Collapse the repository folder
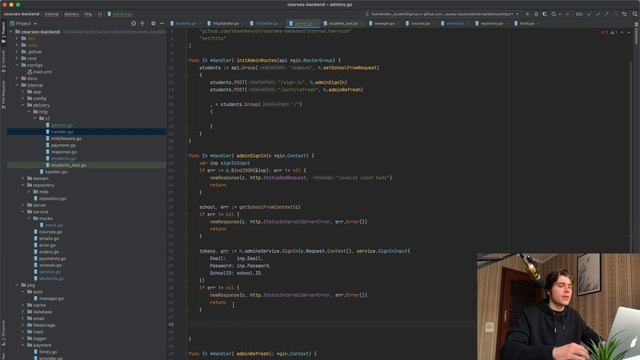 (x=23, y=185)
